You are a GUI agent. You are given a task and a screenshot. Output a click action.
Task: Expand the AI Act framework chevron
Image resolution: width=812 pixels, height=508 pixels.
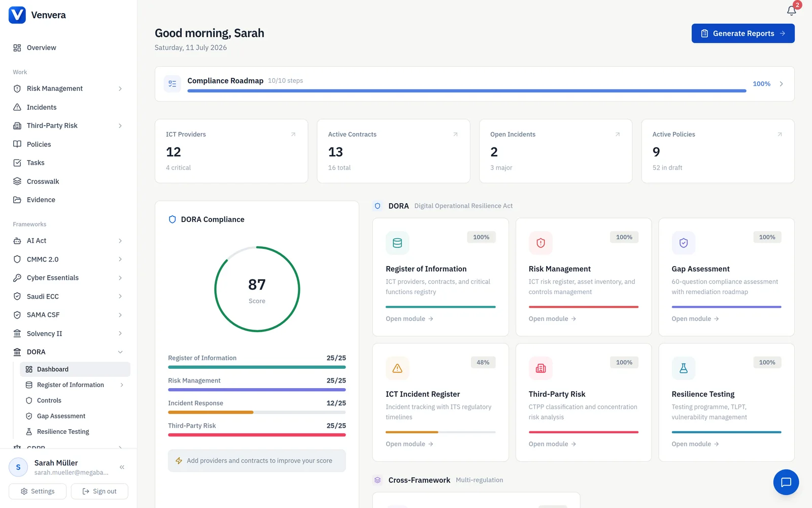point(120,241)
